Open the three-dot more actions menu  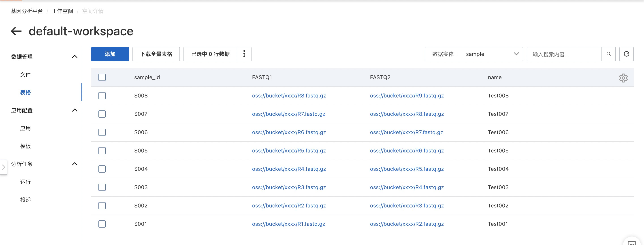click(244, 54)
